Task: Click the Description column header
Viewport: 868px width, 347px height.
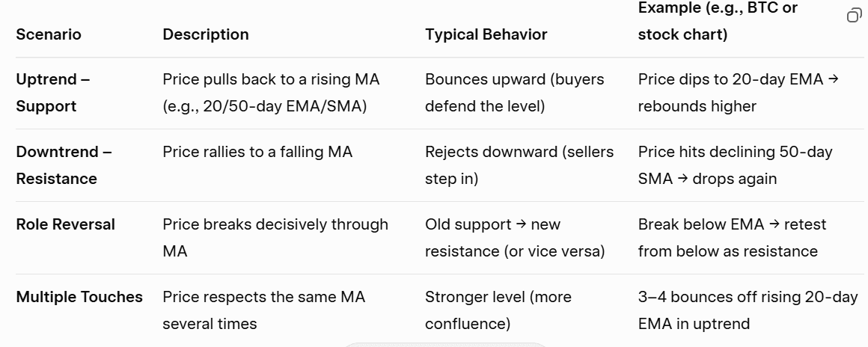Action: pyautogui.click(x=206, y=34)
